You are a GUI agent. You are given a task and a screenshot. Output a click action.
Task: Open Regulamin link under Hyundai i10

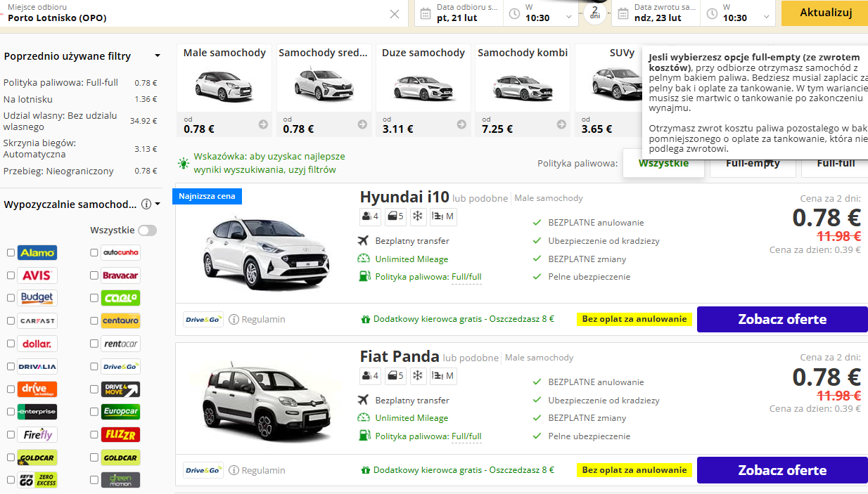coord(263,319)
